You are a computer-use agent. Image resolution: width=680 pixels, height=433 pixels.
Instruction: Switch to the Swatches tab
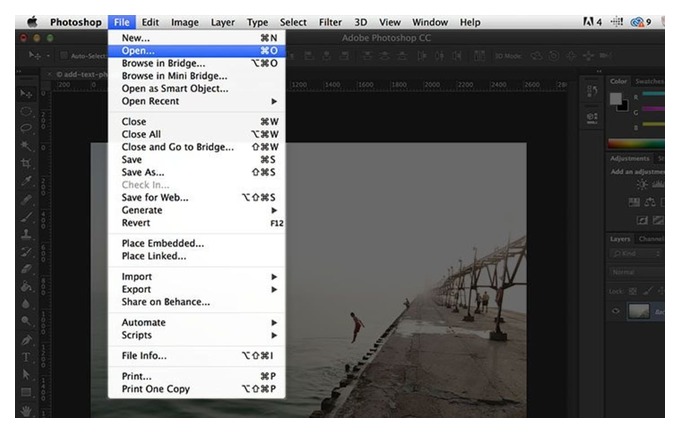click(649, 81)
